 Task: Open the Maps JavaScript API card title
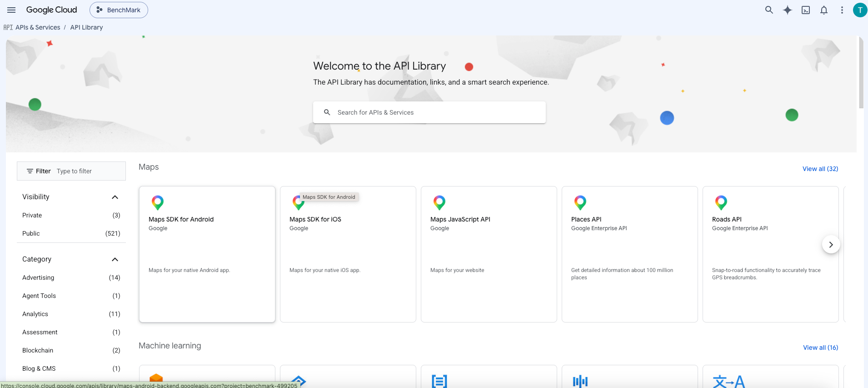point(460,219)
